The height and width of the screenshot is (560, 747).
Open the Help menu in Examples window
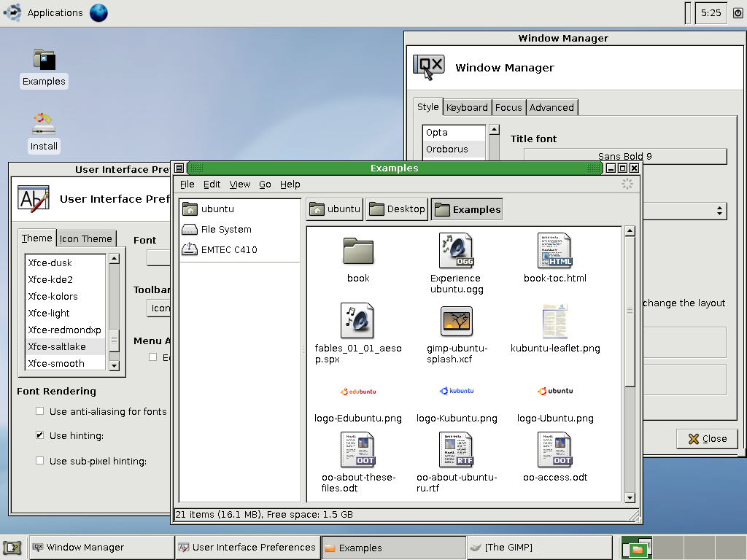290,184
